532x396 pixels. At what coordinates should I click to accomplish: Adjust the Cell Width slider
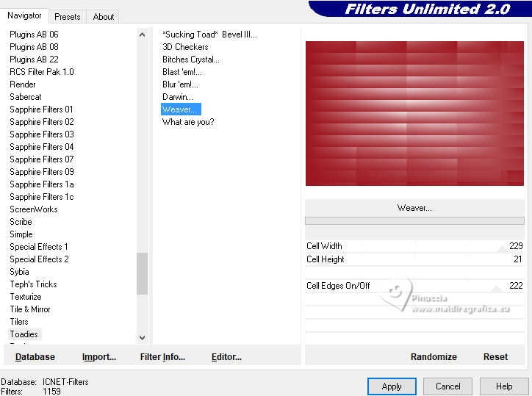414,246
